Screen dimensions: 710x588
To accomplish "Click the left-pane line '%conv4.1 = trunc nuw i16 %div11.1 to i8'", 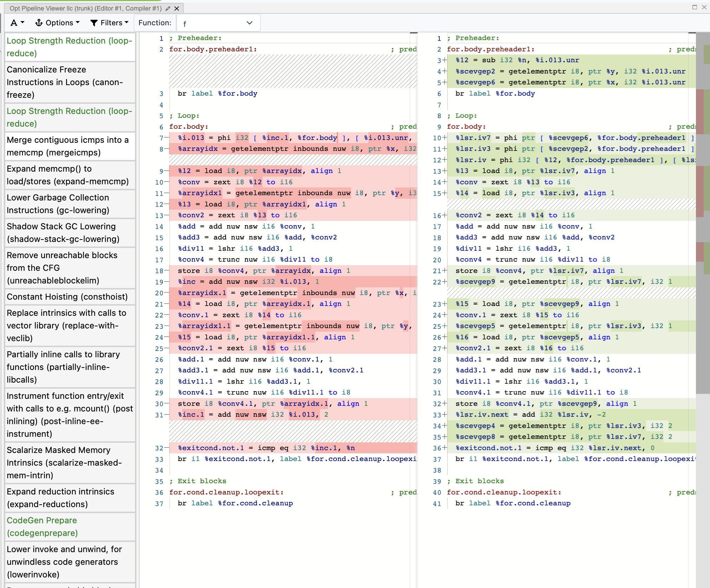I will point(264,392).
